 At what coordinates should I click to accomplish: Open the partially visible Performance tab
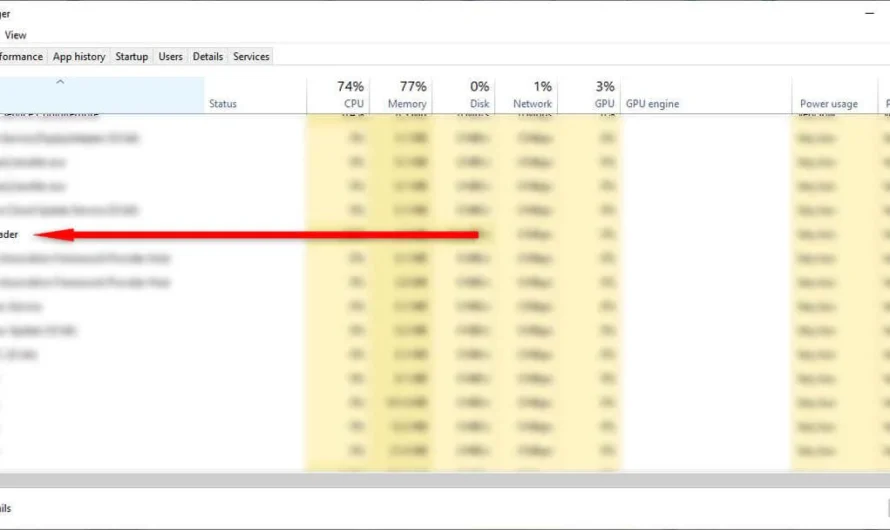21,57
